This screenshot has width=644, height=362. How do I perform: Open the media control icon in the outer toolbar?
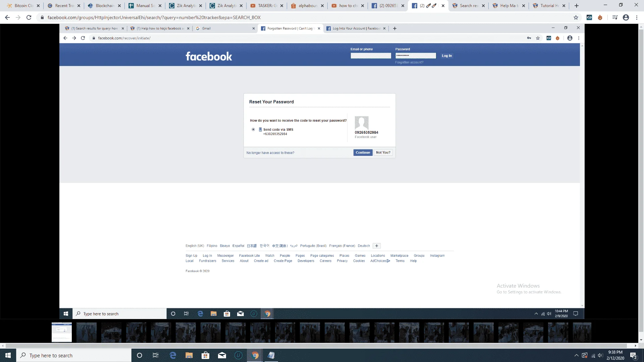click(615, 17)
